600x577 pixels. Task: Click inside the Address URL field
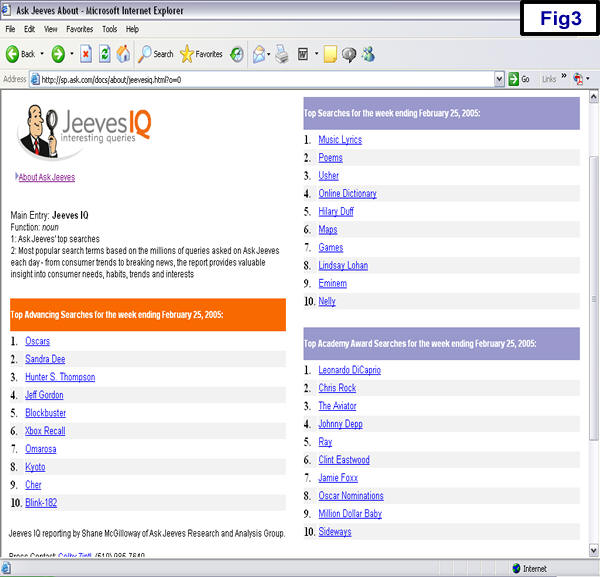264,80
